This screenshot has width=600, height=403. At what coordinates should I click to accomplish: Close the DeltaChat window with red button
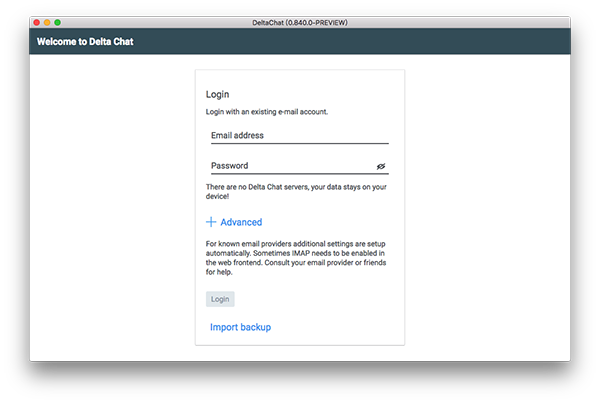coord(37,23)
